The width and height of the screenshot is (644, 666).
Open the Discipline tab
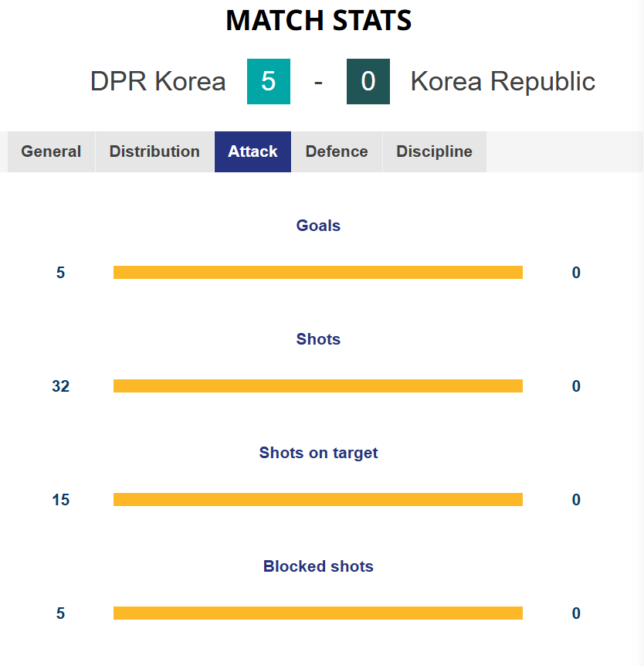point(434,151)
